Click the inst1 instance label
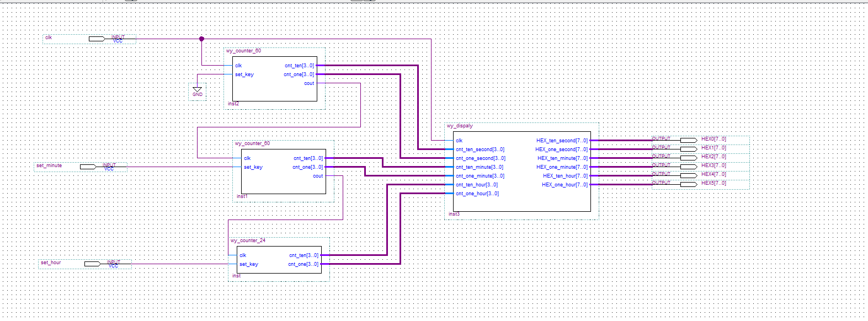 tap(242, 196)
